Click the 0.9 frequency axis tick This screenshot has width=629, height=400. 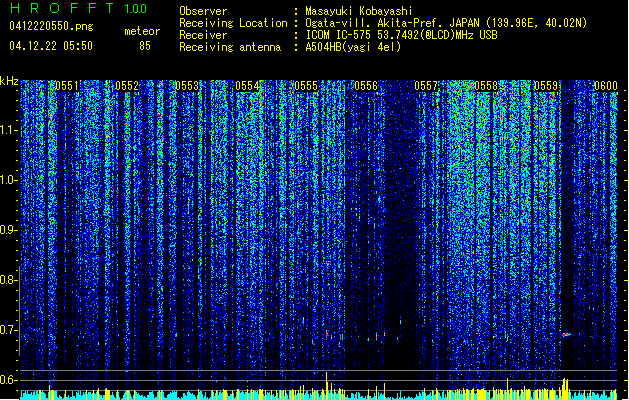pos(9,230)
